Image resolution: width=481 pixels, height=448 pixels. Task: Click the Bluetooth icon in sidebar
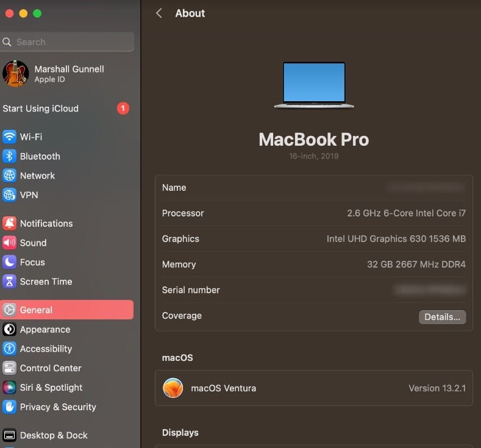(10, 156)
